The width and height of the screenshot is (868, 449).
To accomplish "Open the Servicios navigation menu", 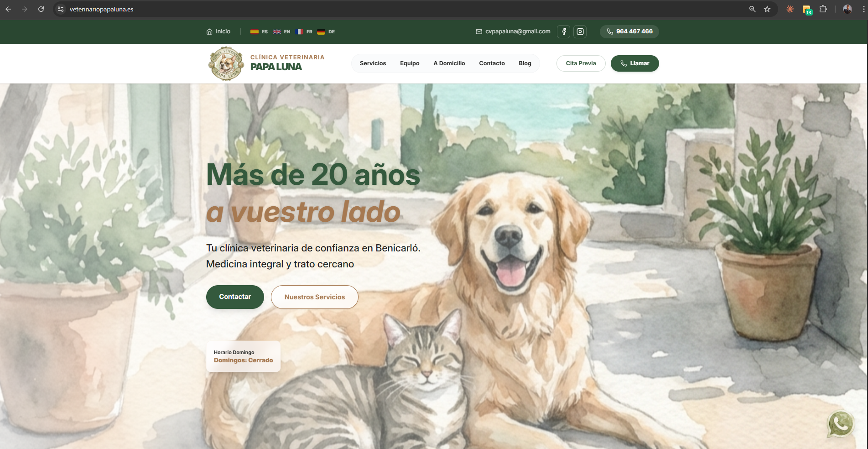I will pos(372,63).
